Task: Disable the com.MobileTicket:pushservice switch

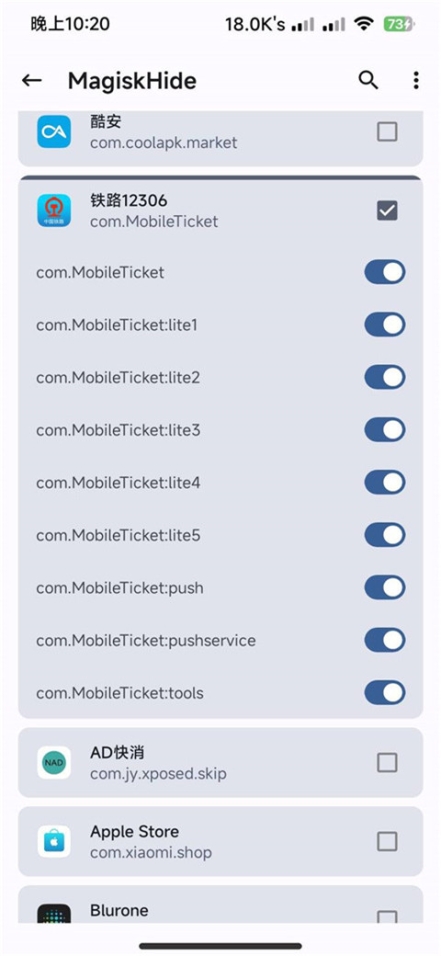Action: pos(385,640)
